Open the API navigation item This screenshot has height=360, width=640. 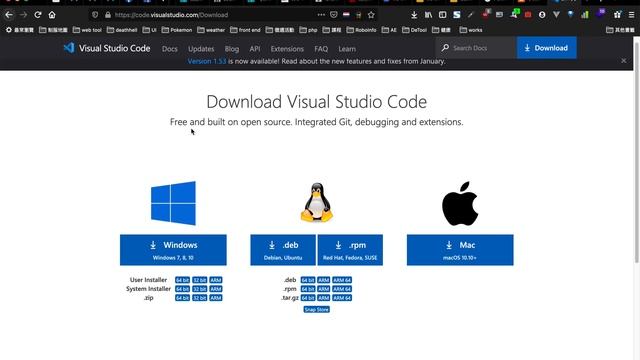(x=255, y=49)
